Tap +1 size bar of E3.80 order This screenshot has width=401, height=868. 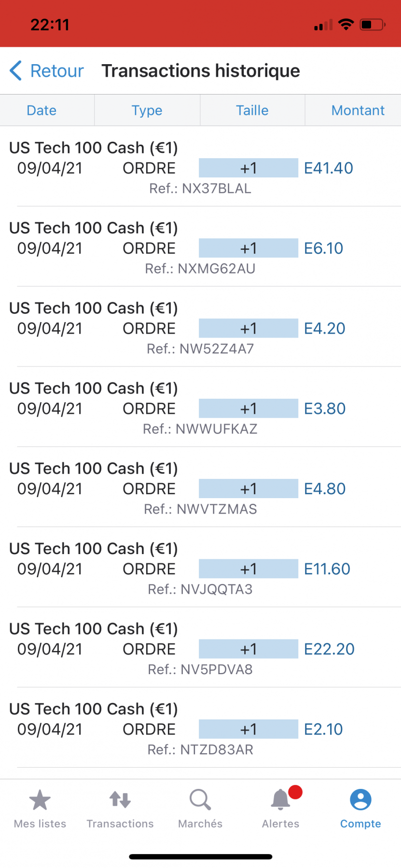pos(249,408)
